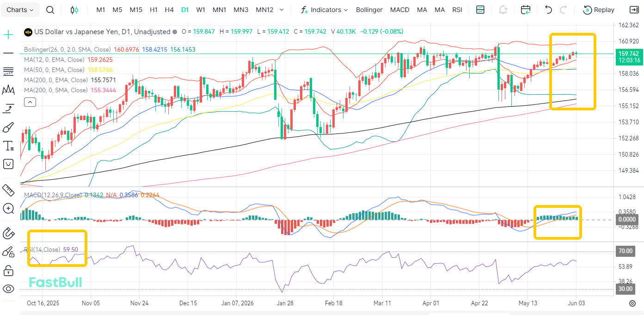Add the MACD quick indicator
This screenshot has width=644, height=315.
(x=399, y=10)
